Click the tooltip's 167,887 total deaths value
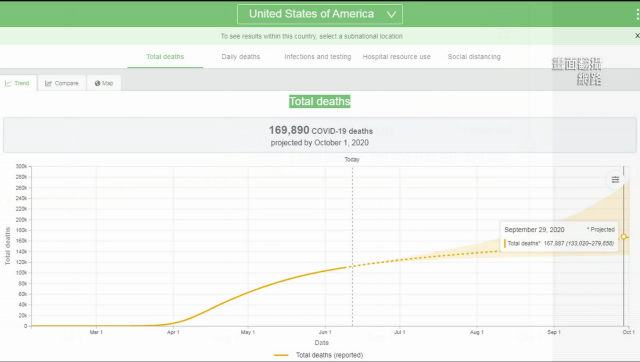The image size is (640, 362). pos(553,244)
